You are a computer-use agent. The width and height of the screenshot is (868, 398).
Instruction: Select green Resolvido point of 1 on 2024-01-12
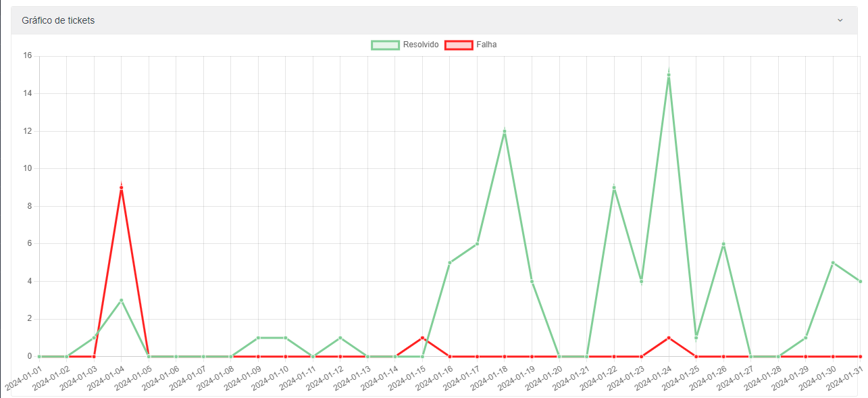340,337
